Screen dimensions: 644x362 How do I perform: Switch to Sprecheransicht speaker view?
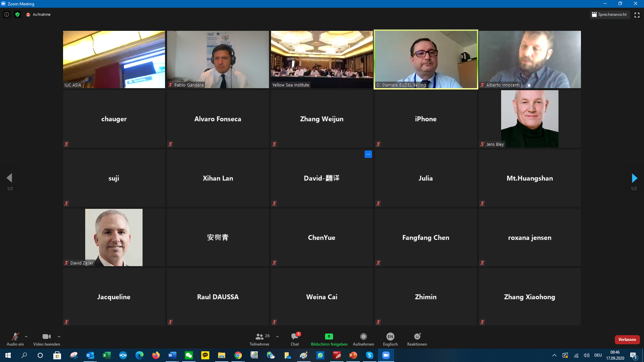coord(609,14)
